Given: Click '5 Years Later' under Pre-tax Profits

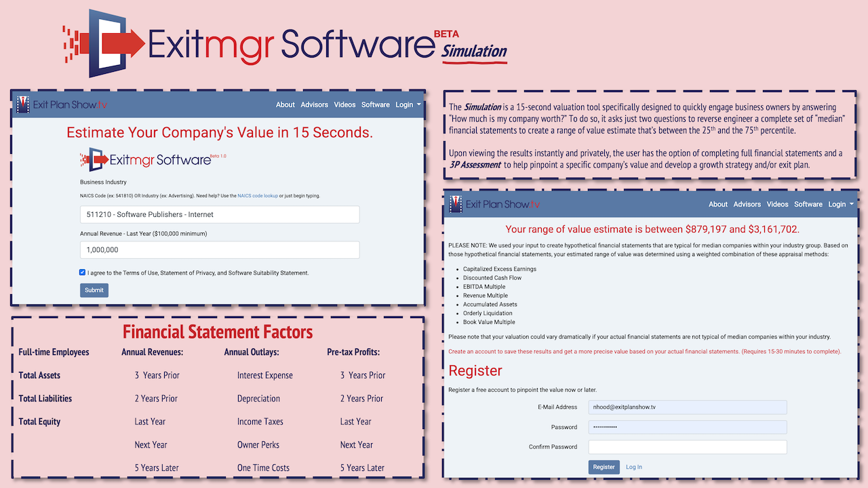Looking at the screenshot, I should [x=362, y=468].
